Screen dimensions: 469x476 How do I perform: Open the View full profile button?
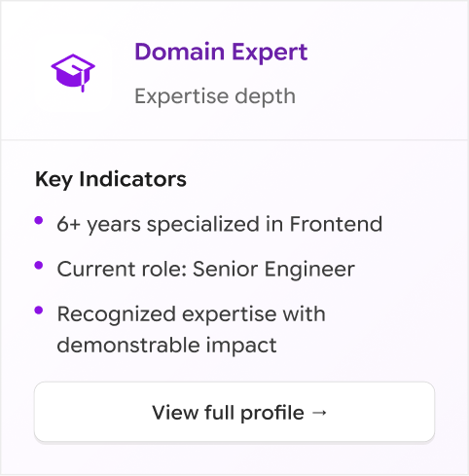click(x=234, y=412)
